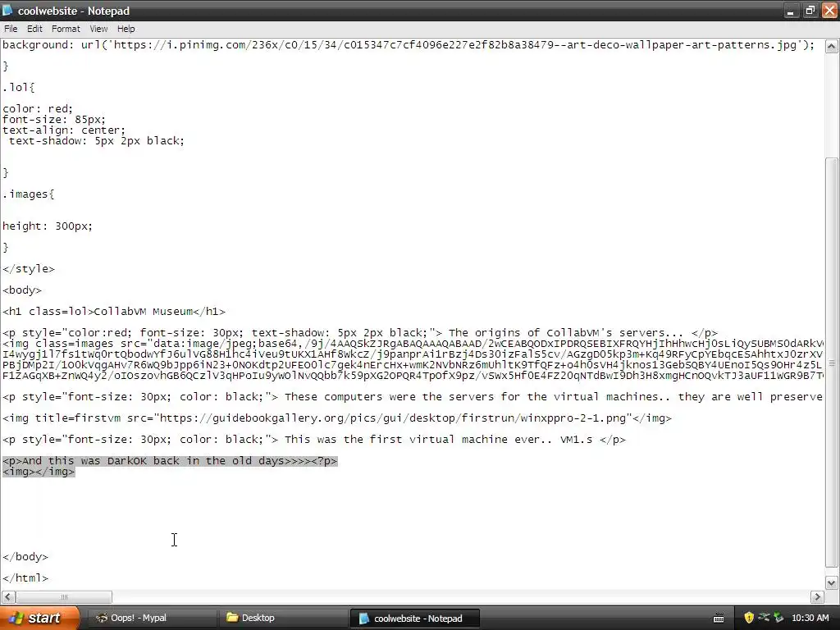Click the "text-align: center;" line

(x=64, y=130)
